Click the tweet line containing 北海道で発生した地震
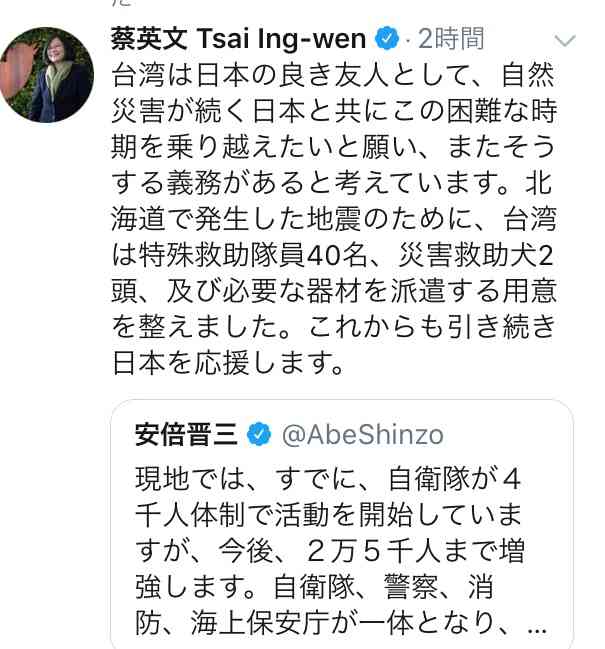Screen dimensions: 605x649 tap(334, 219)
